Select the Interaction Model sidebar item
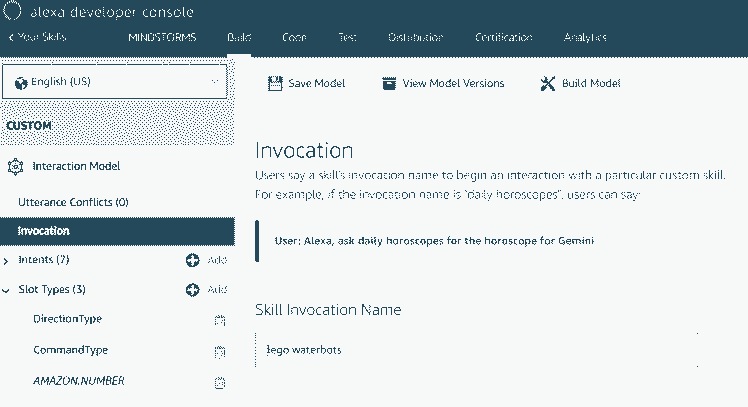 pyautogui.click(x=76, y=166)
